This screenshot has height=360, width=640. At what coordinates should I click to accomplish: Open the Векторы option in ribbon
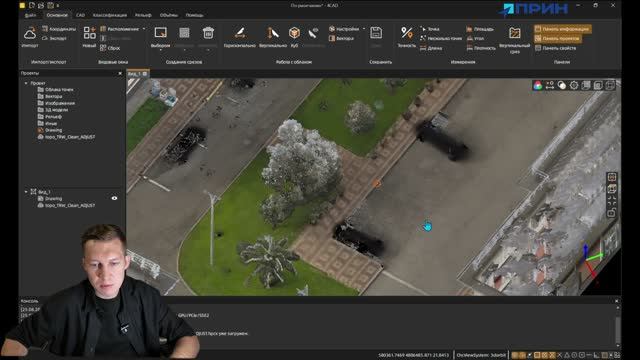pos(341,38)
